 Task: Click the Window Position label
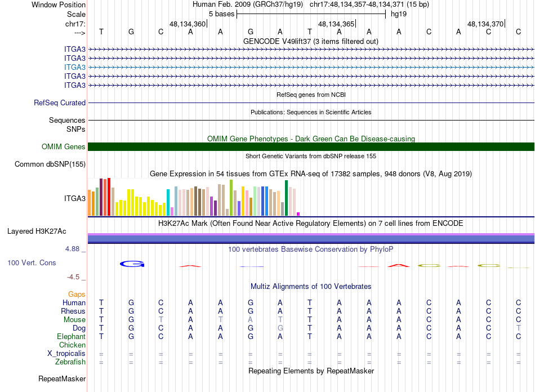point(59,5)
